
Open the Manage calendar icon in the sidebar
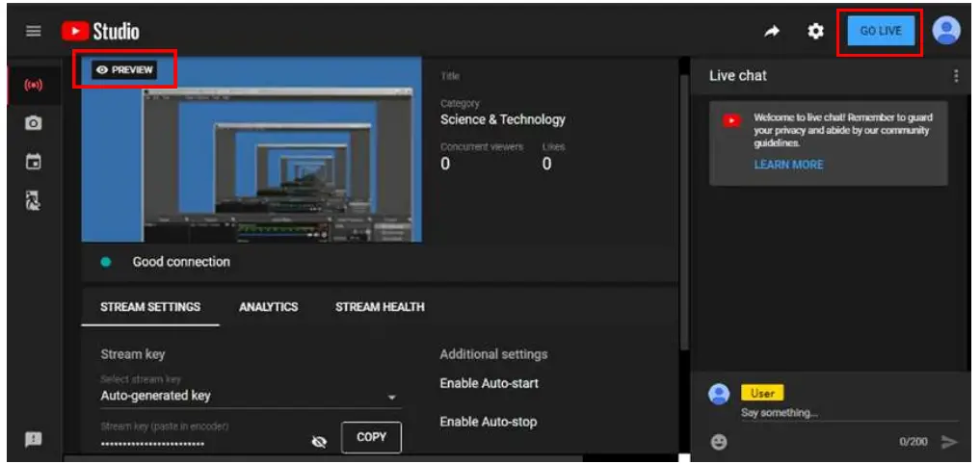[33, 162]
